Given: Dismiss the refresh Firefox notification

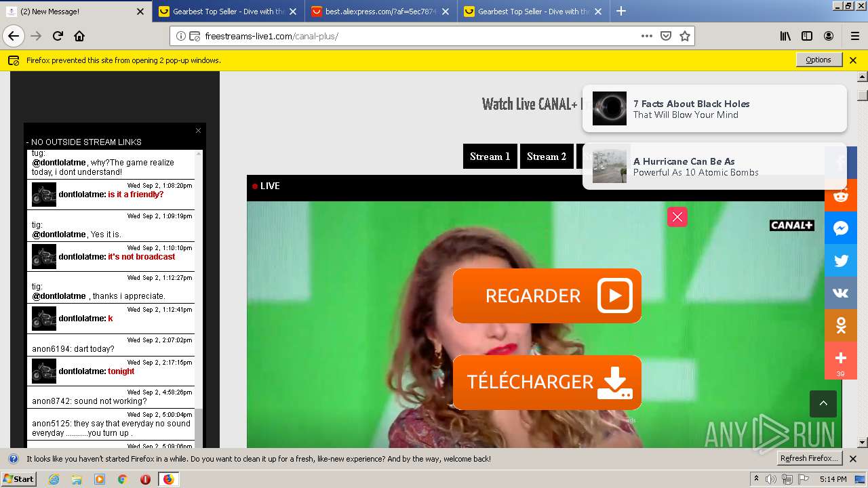Looking at the screenshot, I should point(853,459).
